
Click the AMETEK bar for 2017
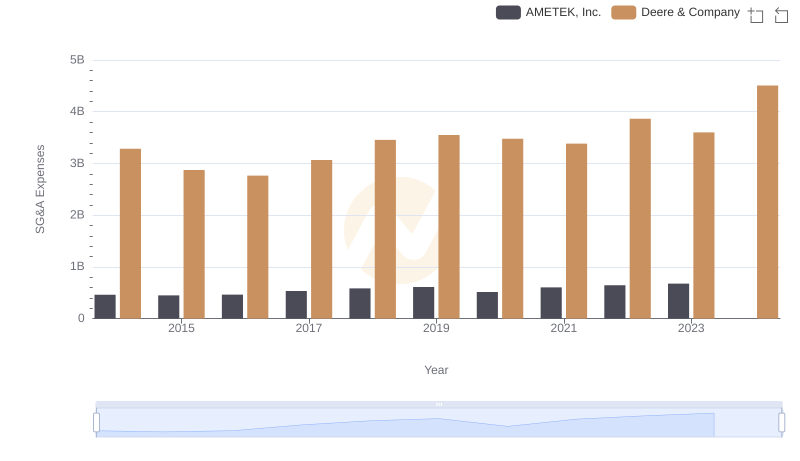[296, 305]
